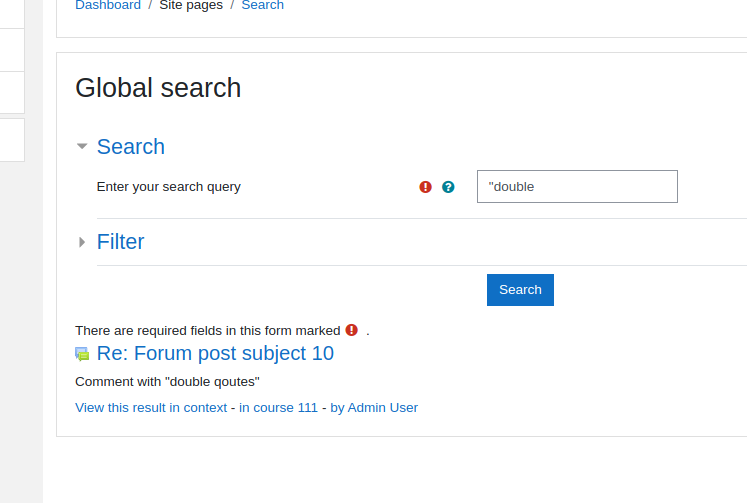Open the 'by Admin User' link
The image size is (747, 503).
point(374,408)
